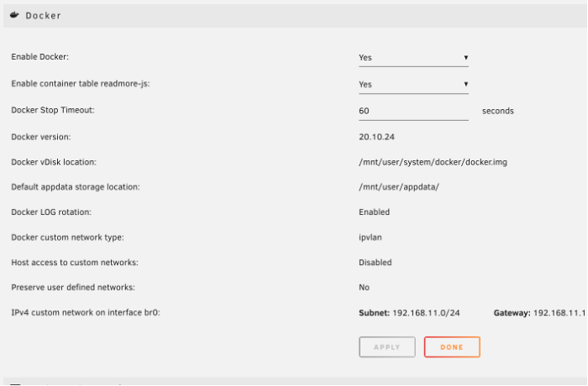This screenshot has width=588, height=386.
Task: Click the vDisk path /mnt/user/system/docker/docker.img
Action: coord(433,162)
